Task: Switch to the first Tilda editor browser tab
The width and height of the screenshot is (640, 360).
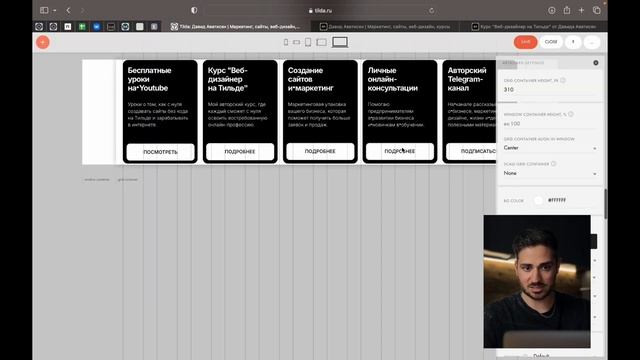Action: click(235, 27)
